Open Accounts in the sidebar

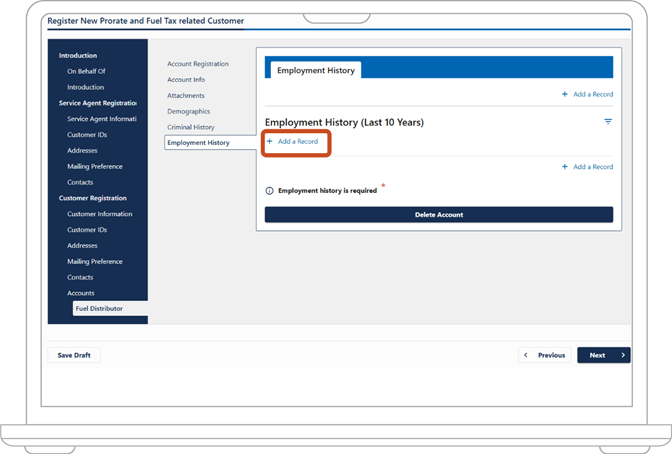pyautogui.click(x=81, y=293)
